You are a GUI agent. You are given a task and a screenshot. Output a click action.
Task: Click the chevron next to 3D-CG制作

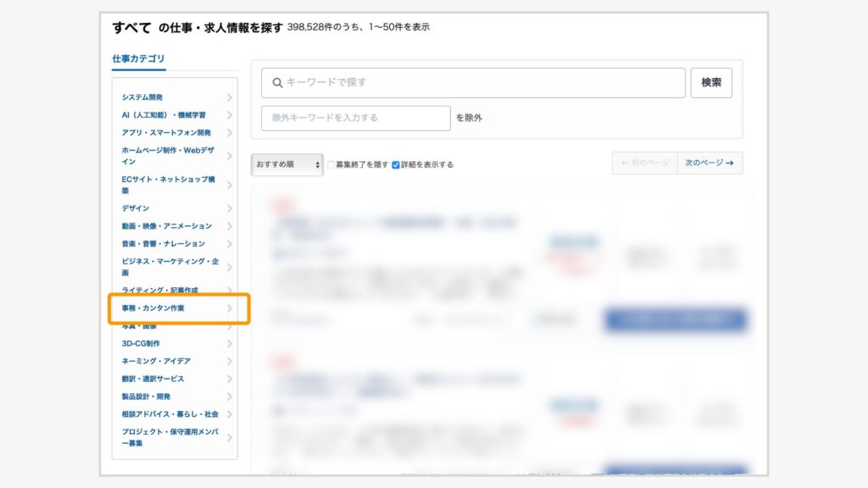229,344
